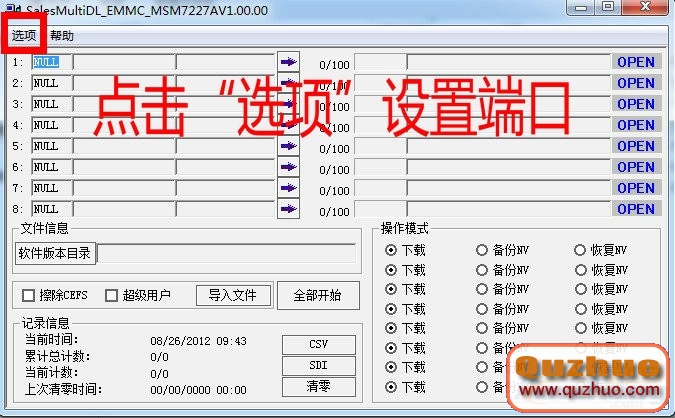Select 下载 radio in third mode row
The image size is (675, 418).
391,289
